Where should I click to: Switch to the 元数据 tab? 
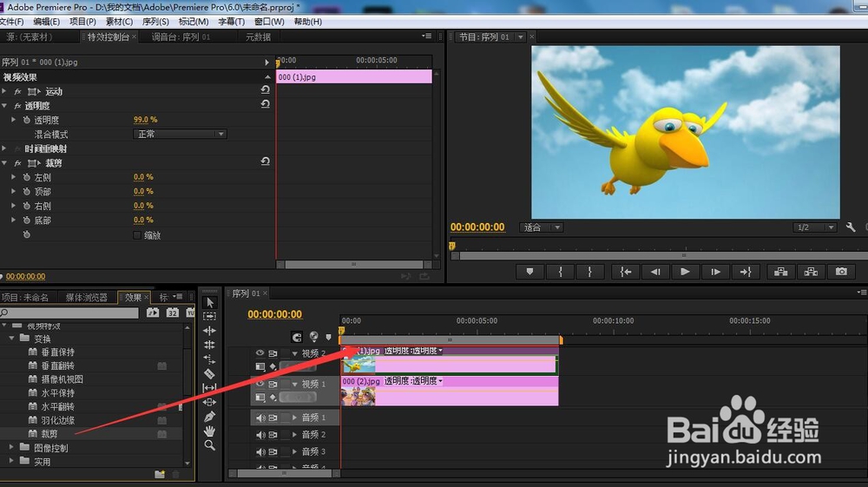(x=258, y=37)
